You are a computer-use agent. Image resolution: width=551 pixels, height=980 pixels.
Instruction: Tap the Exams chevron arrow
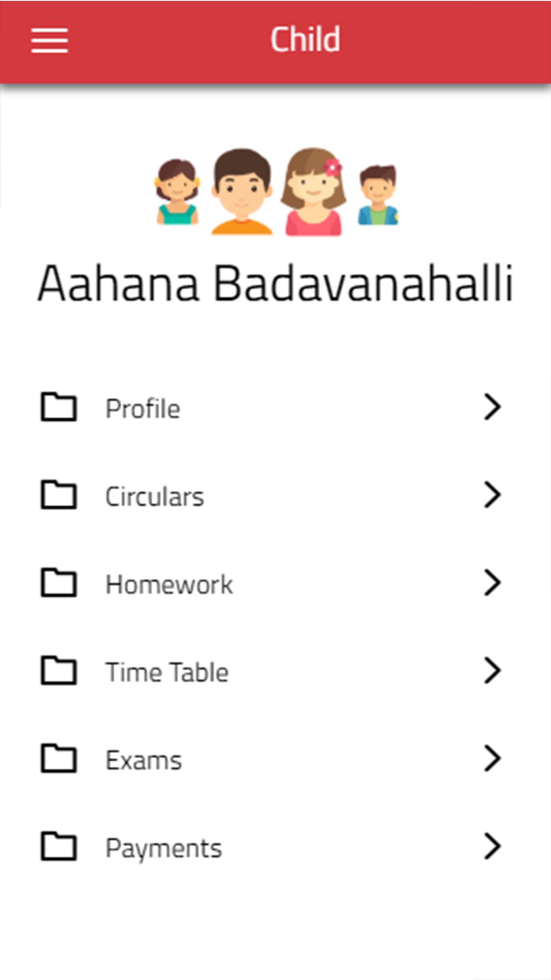[492, 758]
